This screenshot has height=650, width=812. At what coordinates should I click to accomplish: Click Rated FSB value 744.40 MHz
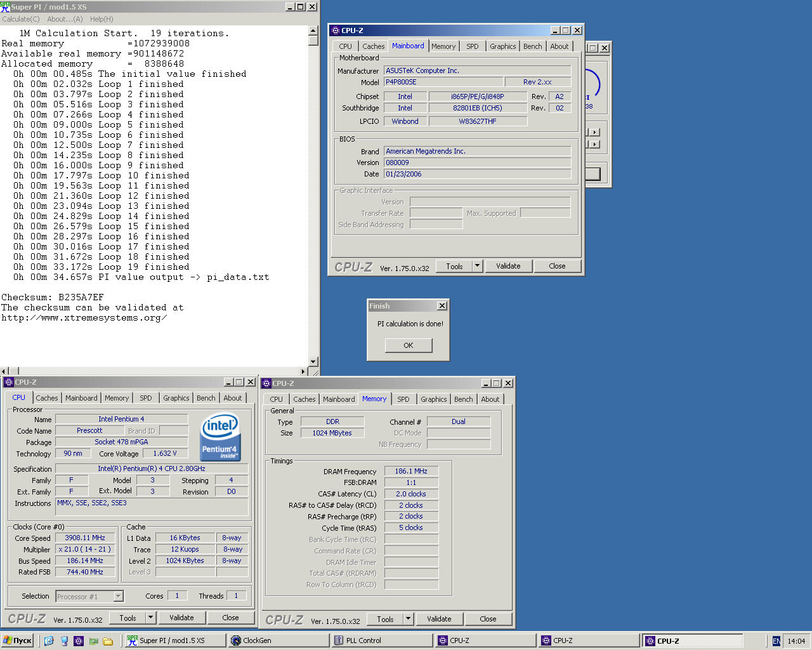tap(85, 572)
